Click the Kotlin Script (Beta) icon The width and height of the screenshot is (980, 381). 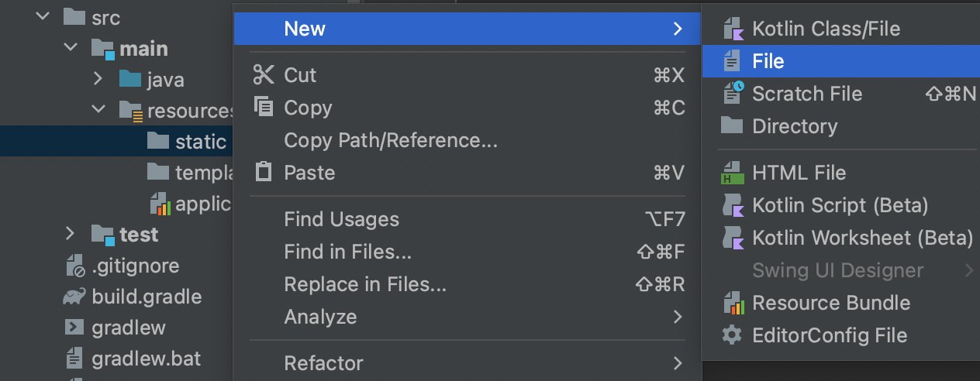[733, 205]
